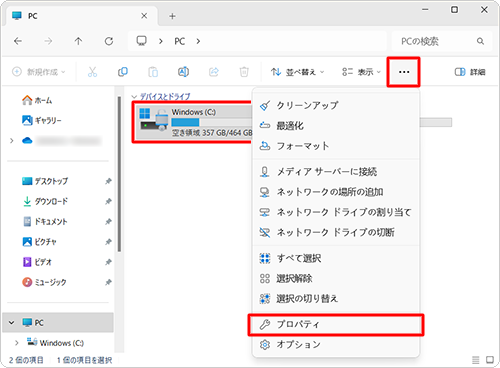500x368 pixels.
Task: Open ミュージック quick access folder
Action: coord(44,282)
